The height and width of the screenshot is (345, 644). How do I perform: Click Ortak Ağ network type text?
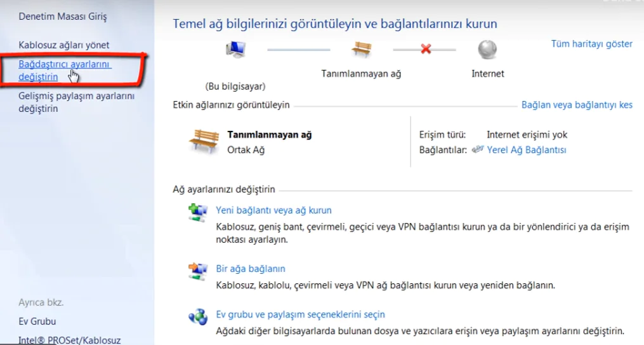click(x=246, y=150)
